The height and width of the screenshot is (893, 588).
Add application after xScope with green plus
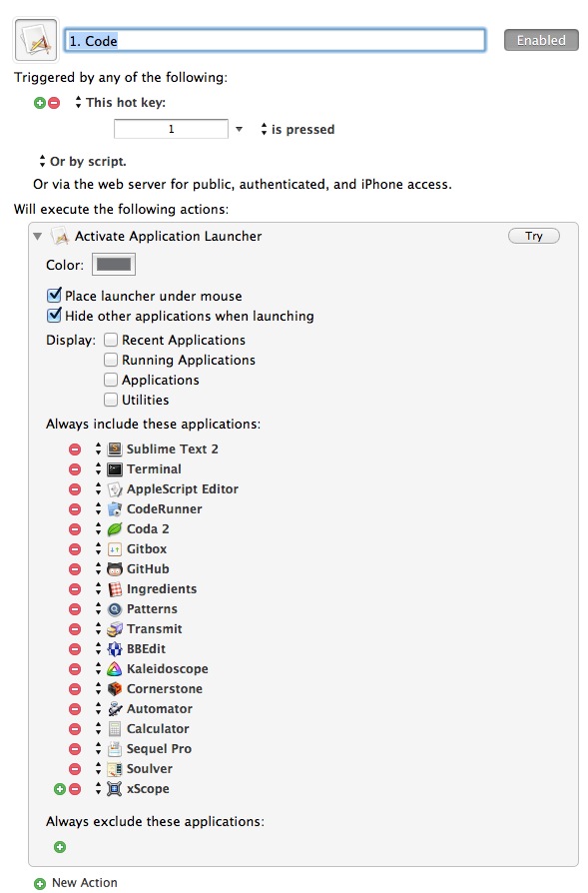60,789
